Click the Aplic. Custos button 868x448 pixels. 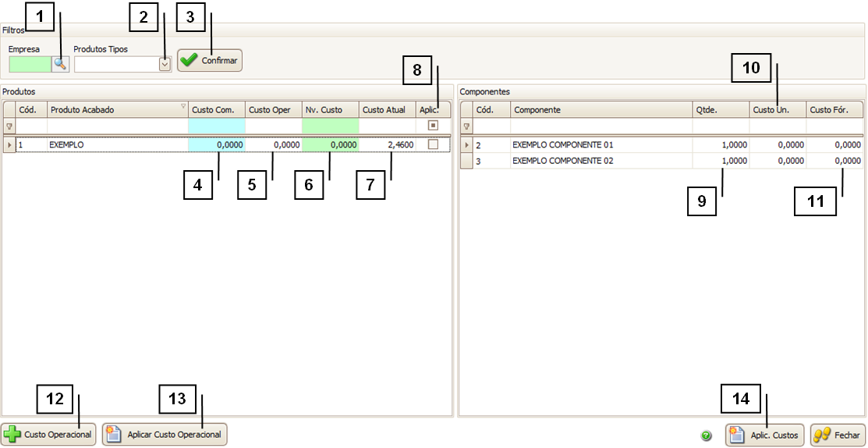[x=764, y=436]
